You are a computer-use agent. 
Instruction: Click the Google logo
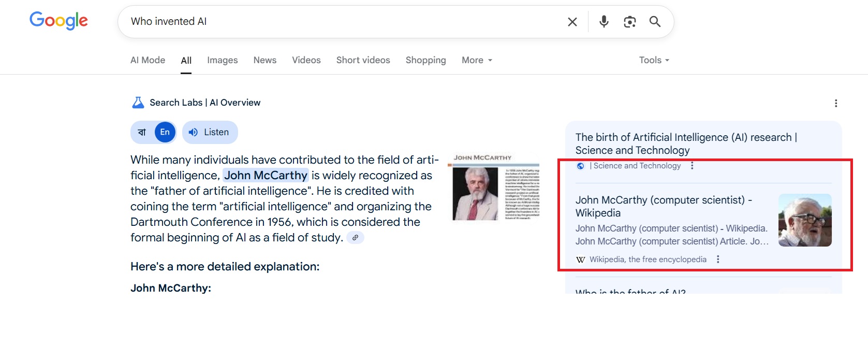pyautogui.click(x=58, y=21)
